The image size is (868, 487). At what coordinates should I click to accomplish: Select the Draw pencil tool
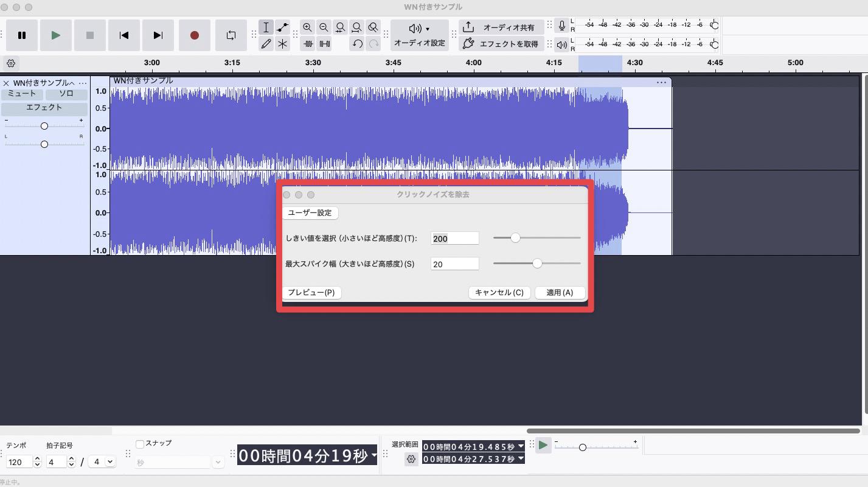pos(266,44)
